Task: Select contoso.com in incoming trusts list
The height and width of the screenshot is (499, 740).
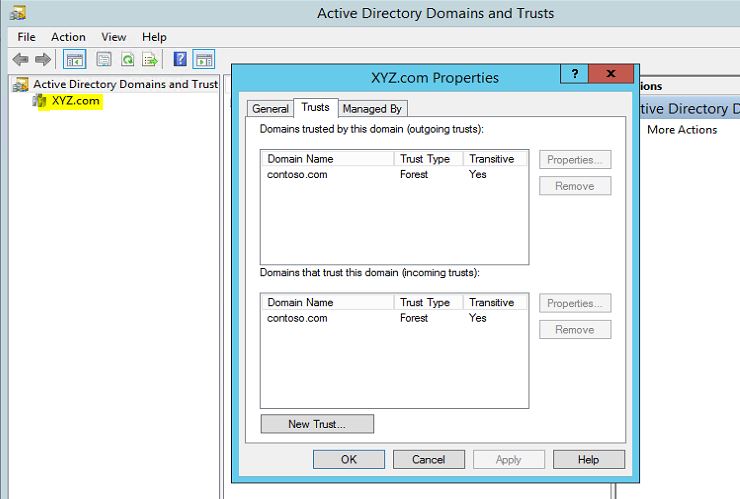Action: 297,318
